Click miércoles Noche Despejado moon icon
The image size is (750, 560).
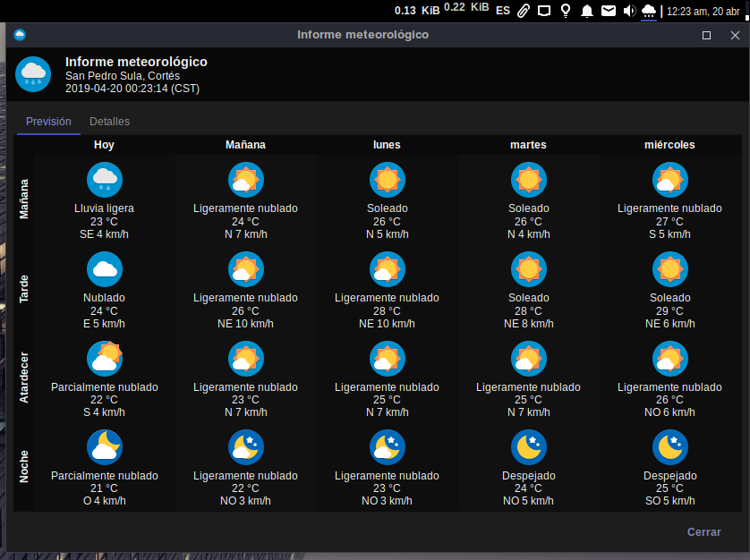click(670, 447)
